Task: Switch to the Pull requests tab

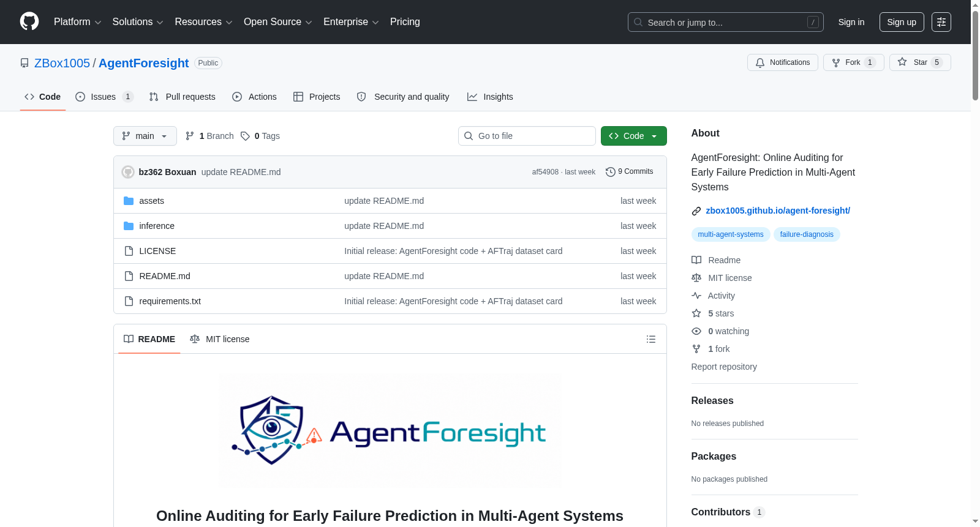Action: click(182, 97)
